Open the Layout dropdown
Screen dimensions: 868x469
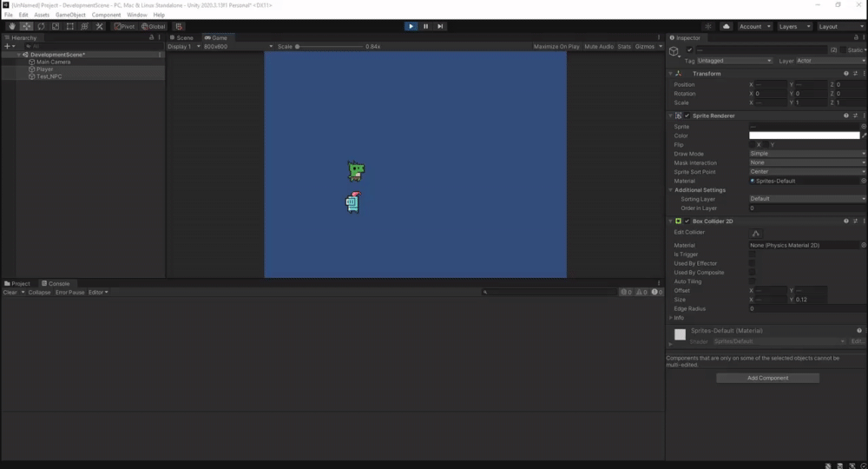click(x=840, y=26)
